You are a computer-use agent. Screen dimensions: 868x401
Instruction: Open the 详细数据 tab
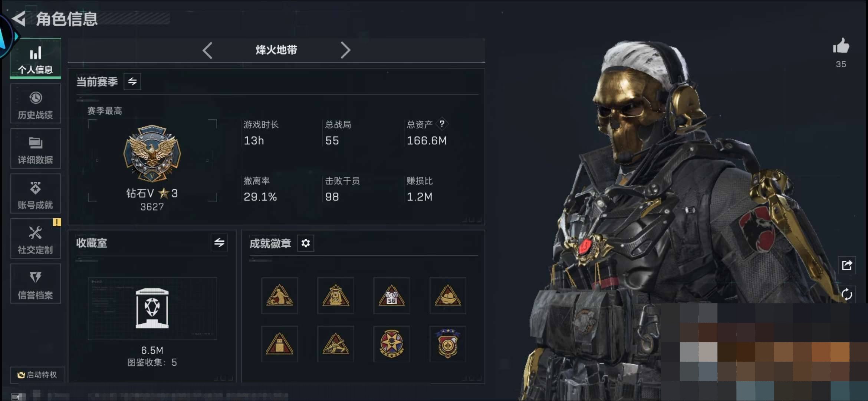pyautogui.click(x=36, y=149)
